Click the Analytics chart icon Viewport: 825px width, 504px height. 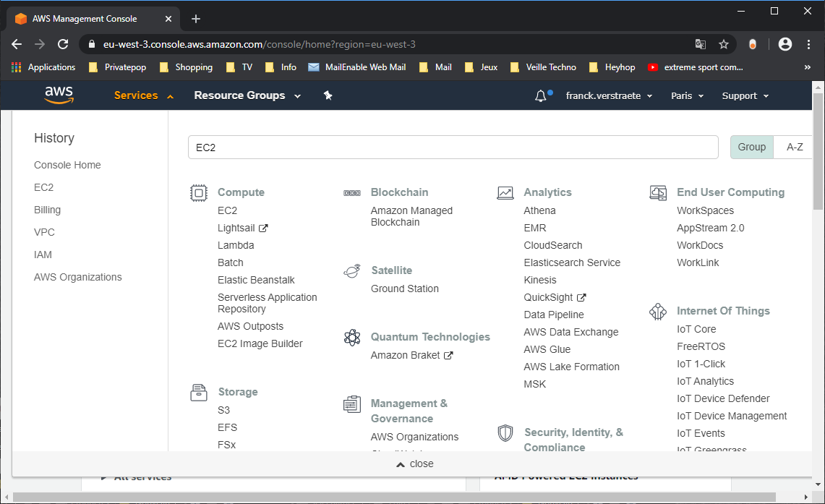coord(505,193)
